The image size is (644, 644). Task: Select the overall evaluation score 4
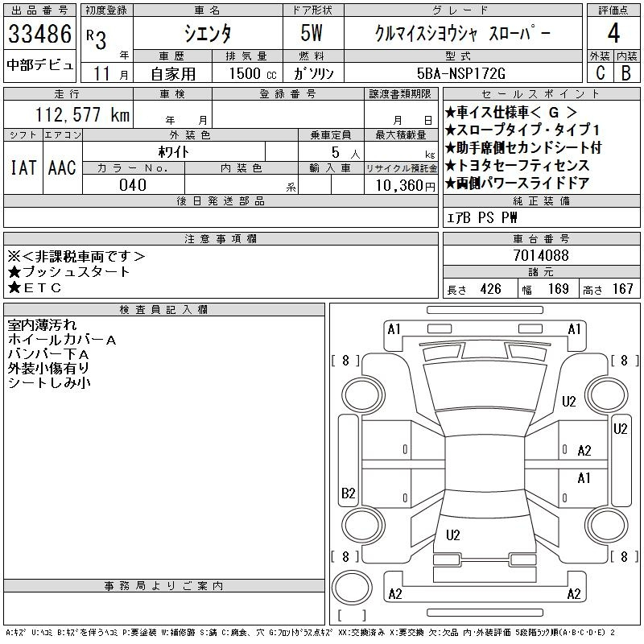613,34
